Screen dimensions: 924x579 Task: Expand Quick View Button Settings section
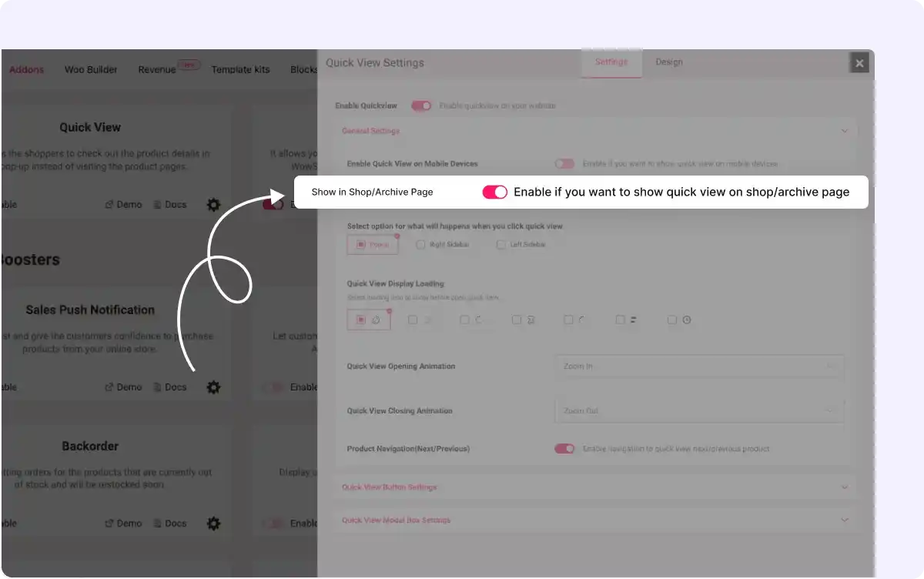(x=594, y=487)
